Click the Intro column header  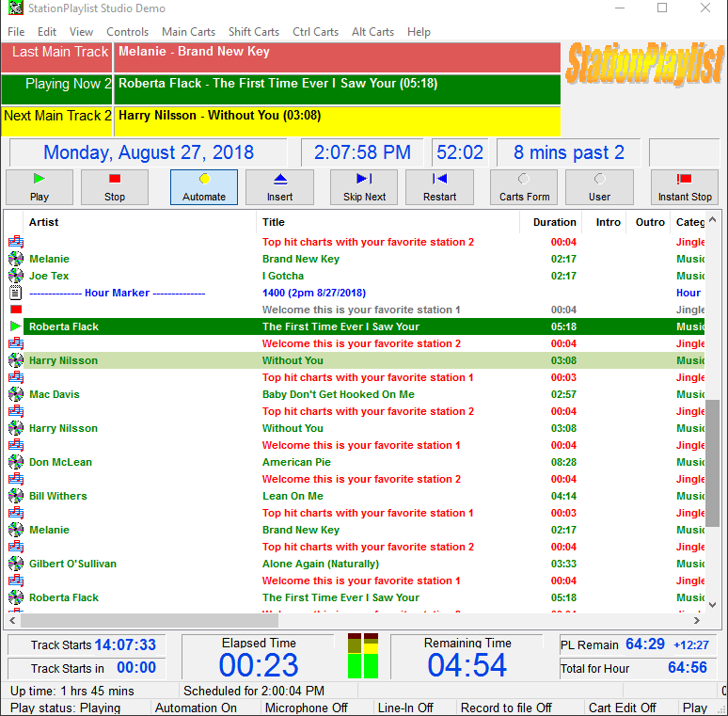(x=605, y=222)
